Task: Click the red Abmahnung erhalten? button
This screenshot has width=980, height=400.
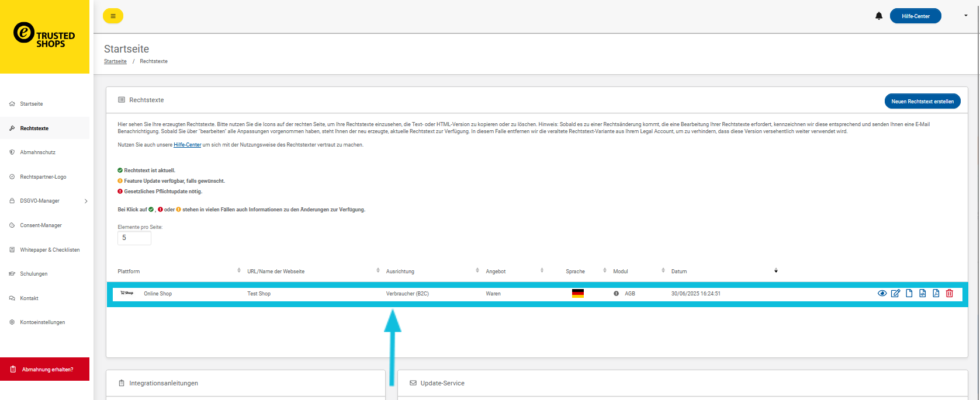Action: pyautogui.click(x=45, y=369)
